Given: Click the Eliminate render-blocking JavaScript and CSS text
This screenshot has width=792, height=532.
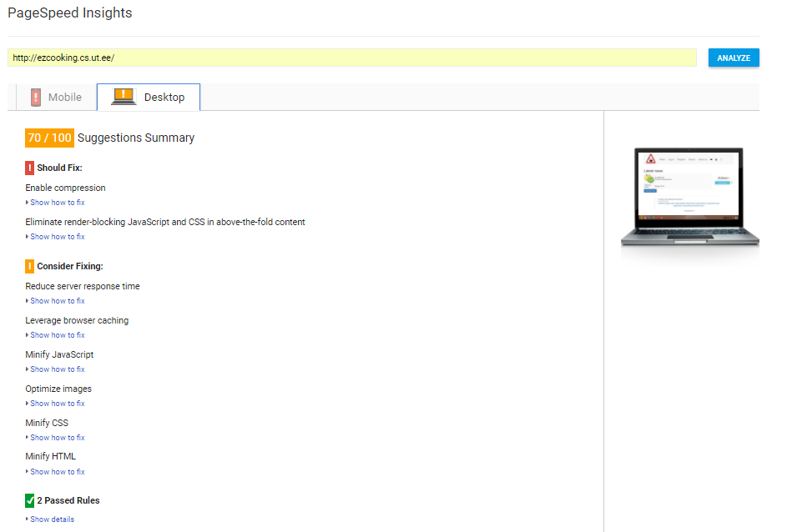Looking at the screenshot, I should tap(165, 222).
